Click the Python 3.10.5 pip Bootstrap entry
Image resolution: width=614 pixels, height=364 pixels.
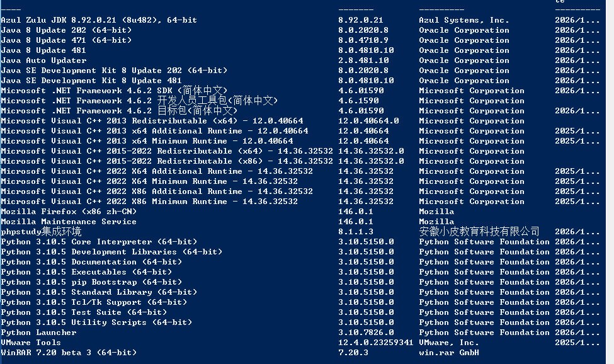(x=92, y=282)
